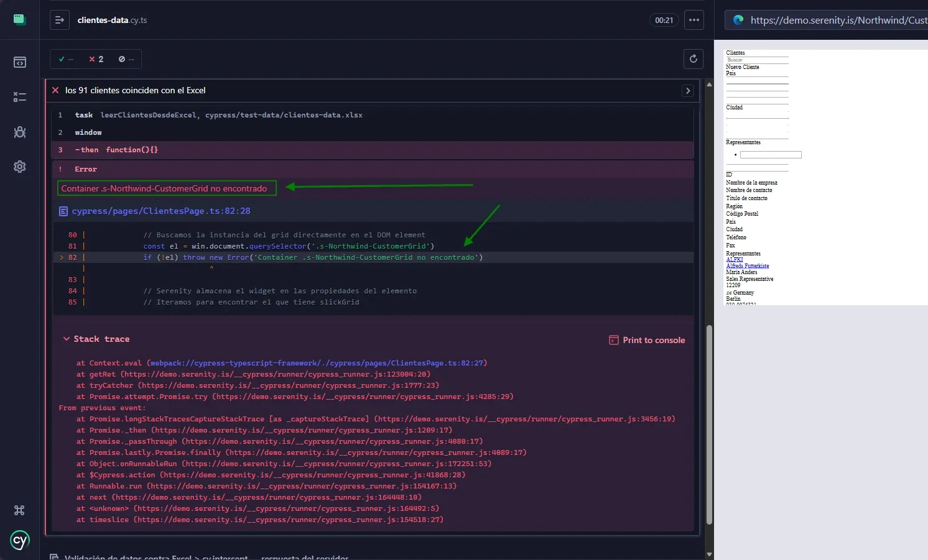Click the 'at timeslice' stack trace line

[260, 520]
